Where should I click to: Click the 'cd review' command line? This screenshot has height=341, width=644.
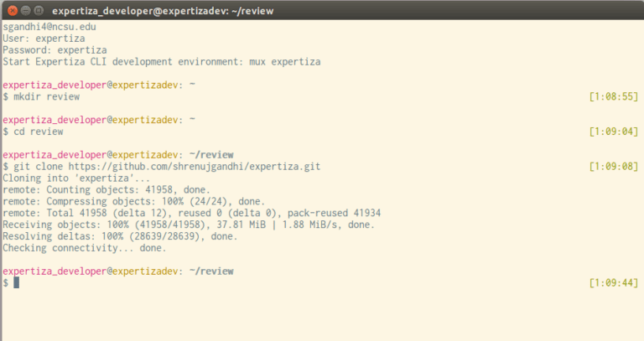coord(38,132)
